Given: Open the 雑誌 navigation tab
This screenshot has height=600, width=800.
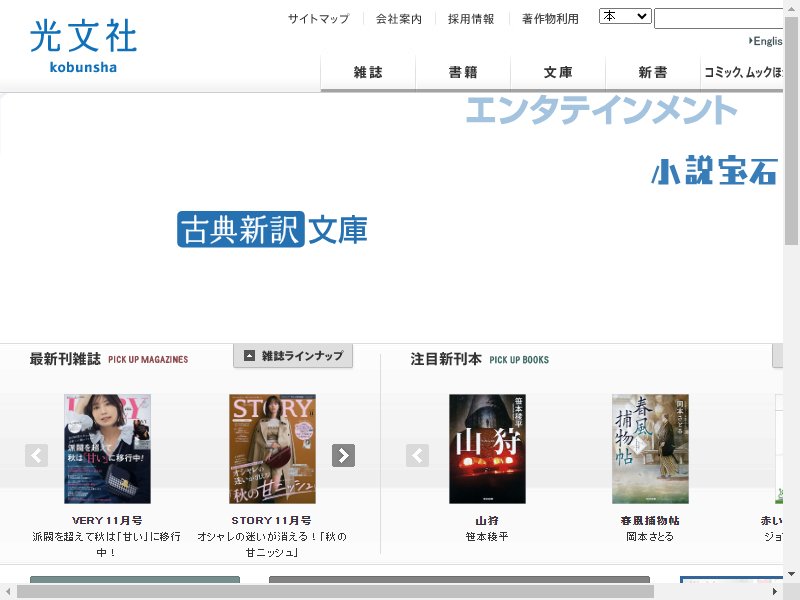Looking at the screenshot, I should click(x=368, y=72).
